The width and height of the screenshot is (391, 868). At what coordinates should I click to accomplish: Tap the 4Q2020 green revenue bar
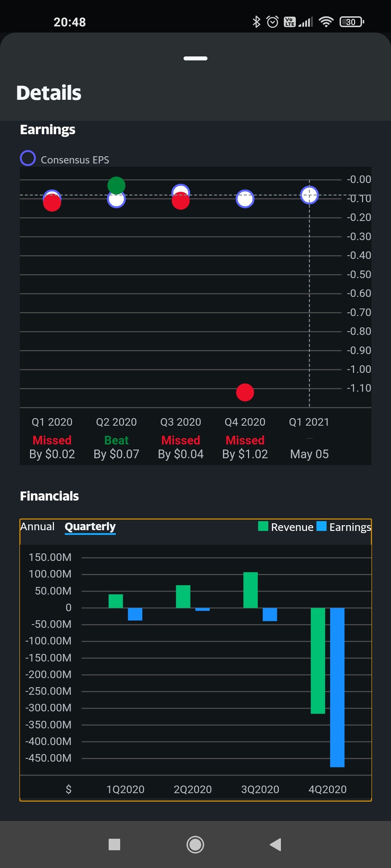point(318,660)
